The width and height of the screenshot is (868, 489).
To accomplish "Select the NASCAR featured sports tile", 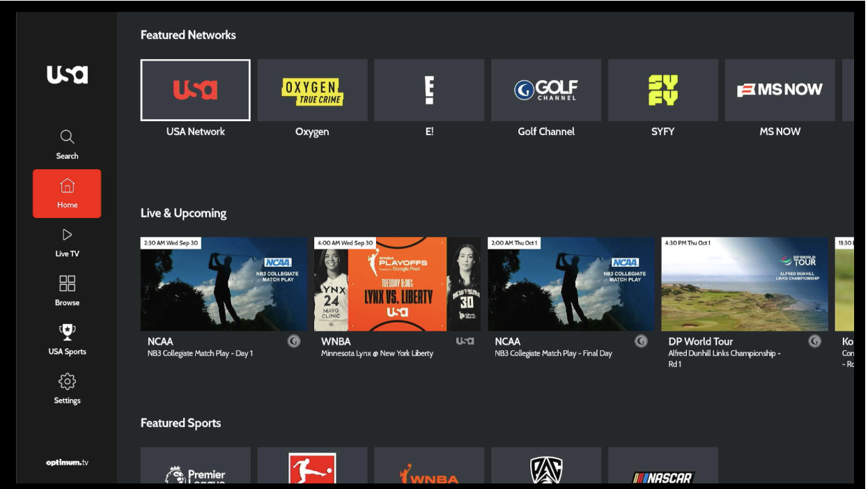I will [663, 466].
